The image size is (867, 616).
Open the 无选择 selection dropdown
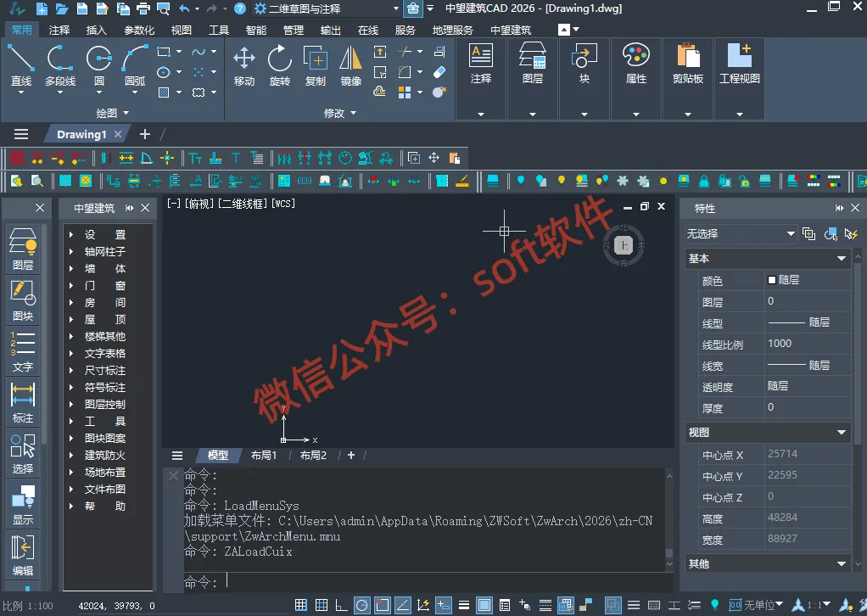click(x=741, y=234)
